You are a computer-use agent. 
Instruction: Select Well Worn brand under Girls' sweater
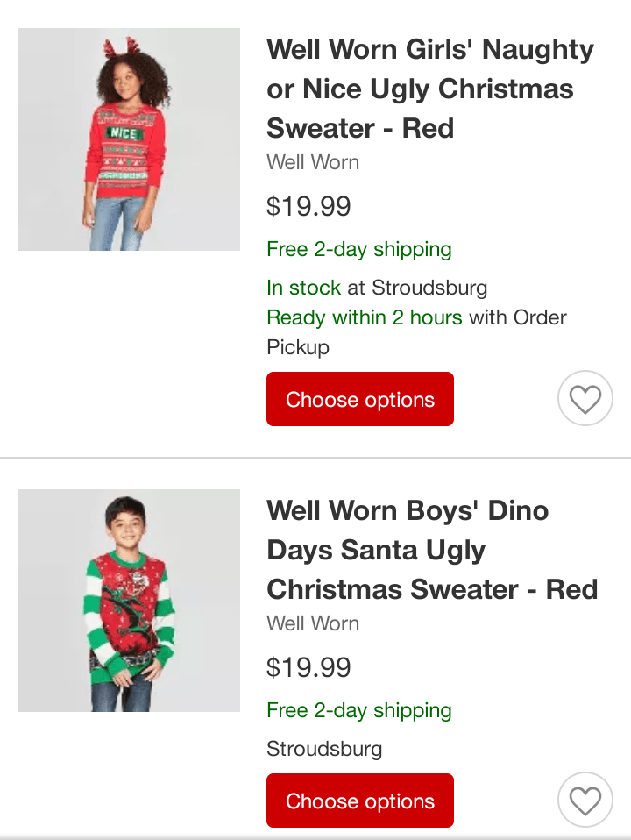[313, 162]
